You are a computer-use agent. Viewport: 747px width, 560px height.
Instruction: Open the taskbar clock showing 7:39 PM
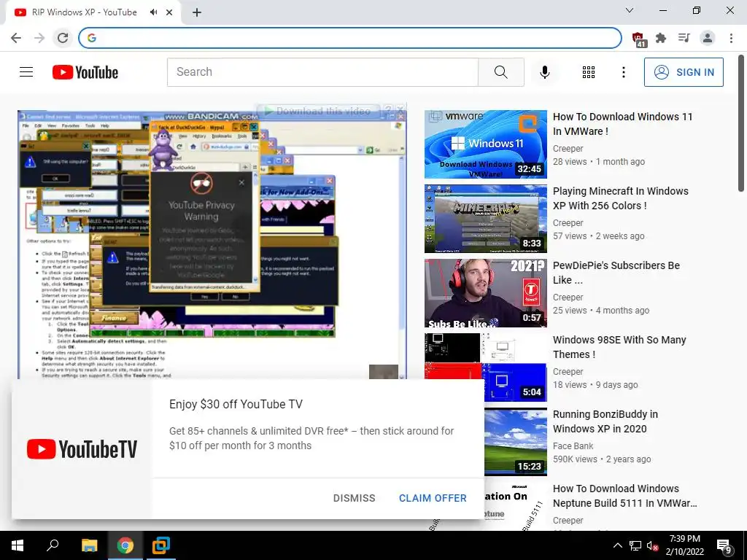click(684, 545)
